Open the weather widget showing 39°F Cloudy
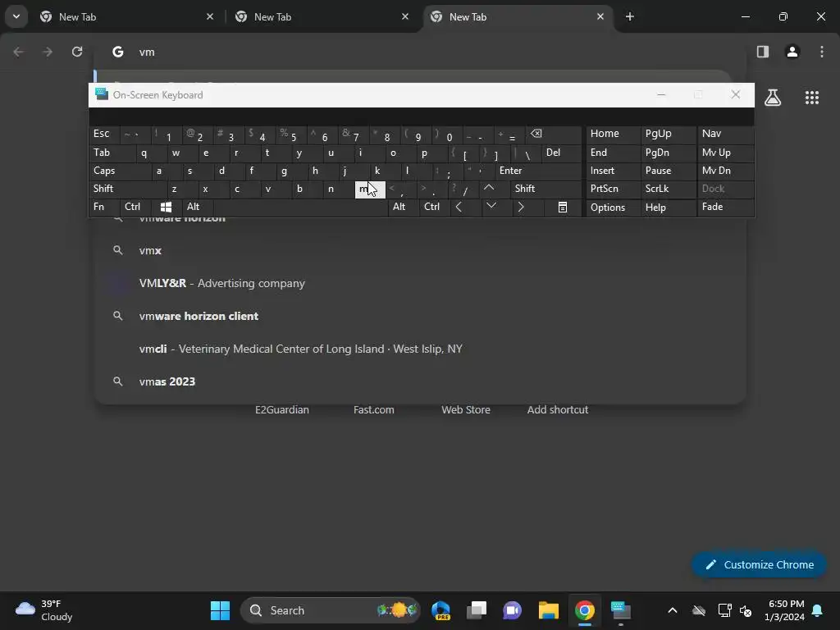Screen dimensions: 840x630 tap(44, 610)
